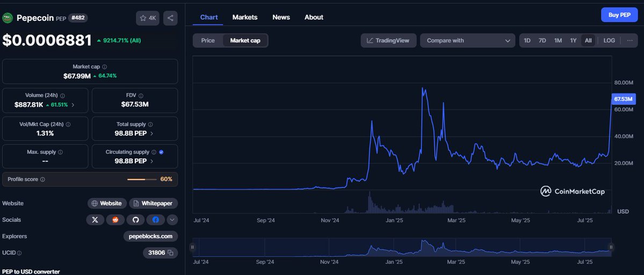
Task: Open the Chart tab
Action: point(209,17)
